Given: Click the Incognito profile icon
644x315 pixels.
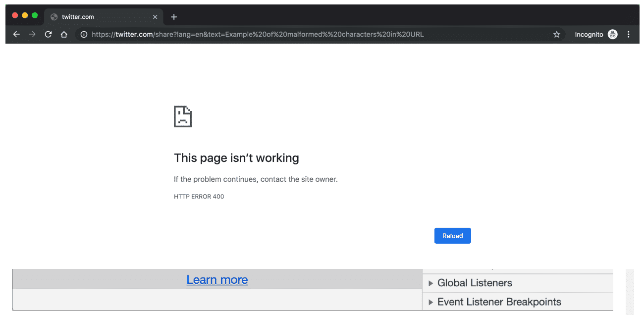Looking at the screenshot, I should [x=613, y=34].
